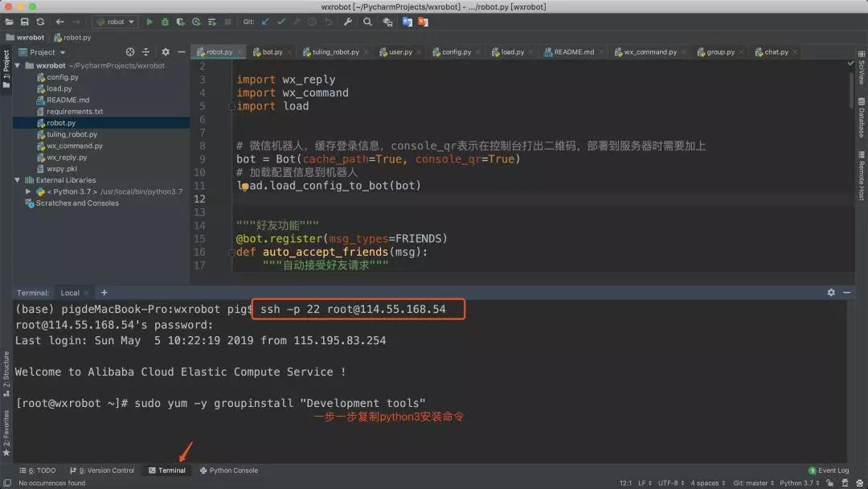Click the Open folder toolbar icon
Screen dimensions: 868x489
click(9, 22)
